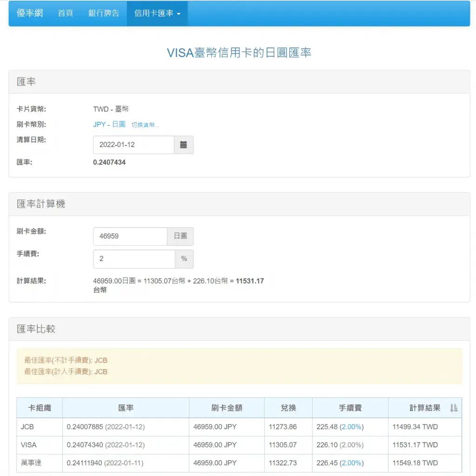Viewport: 476px width, 476px height.
Task: Click the TWD - 臺幣 card currency text
Action: pyautogui.click(x=111, y=109)
